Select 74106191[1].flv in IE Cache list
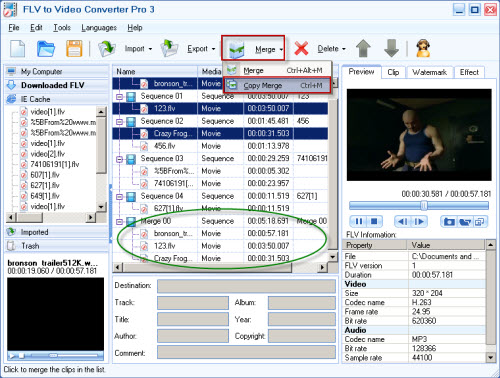 (55, 164)
